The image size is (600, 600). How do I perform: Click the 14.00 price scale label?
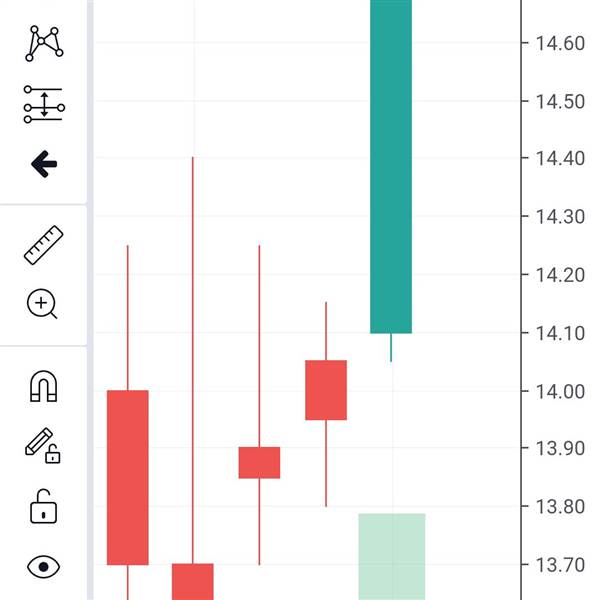tap(560, 392)
